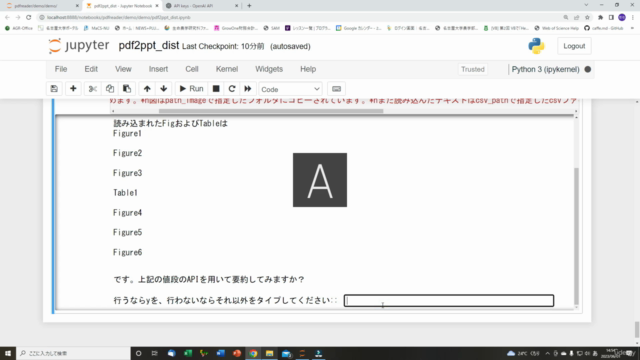Open the File menu
Screen dimensions: 640x360
point(61,69)
